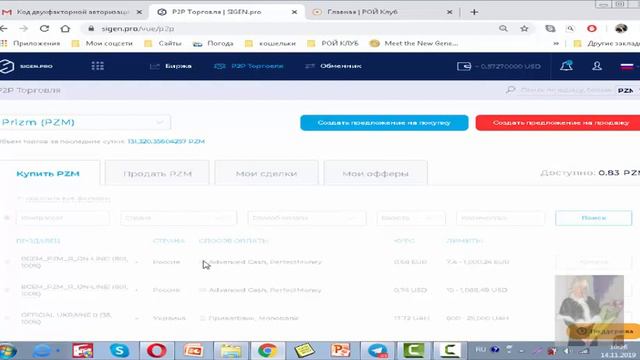Open Telegram from the taskbar
This screenshot has height=360, width=640.
coord(378,351)
